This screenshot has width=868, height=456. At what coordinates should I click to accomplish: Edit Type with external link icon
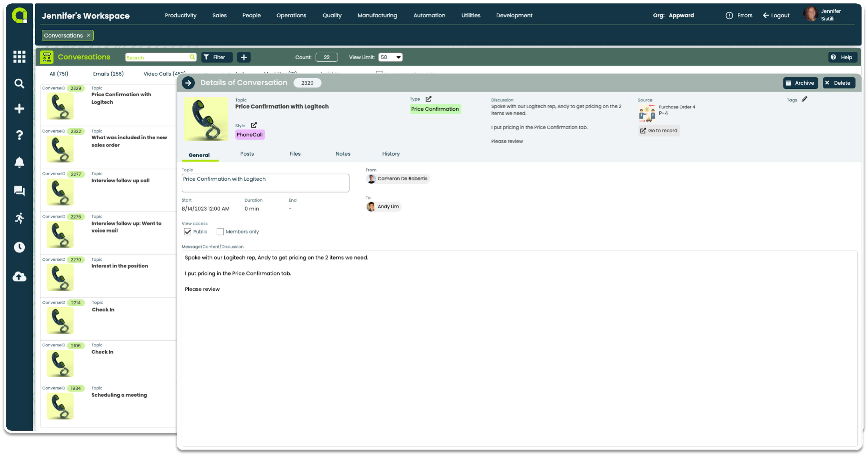428,99
